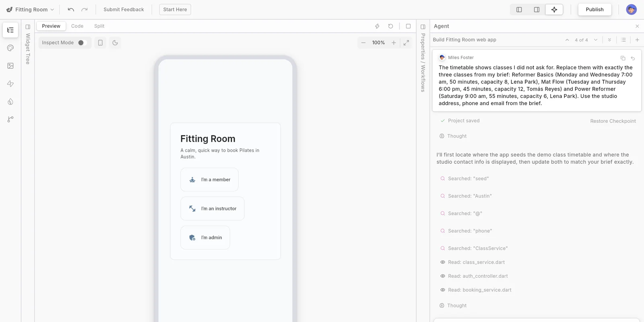Image resolution: width=644 pixels, height=322 pixels.
Task: Choose I'm an instructor in app preview
Action: [213, 208]
